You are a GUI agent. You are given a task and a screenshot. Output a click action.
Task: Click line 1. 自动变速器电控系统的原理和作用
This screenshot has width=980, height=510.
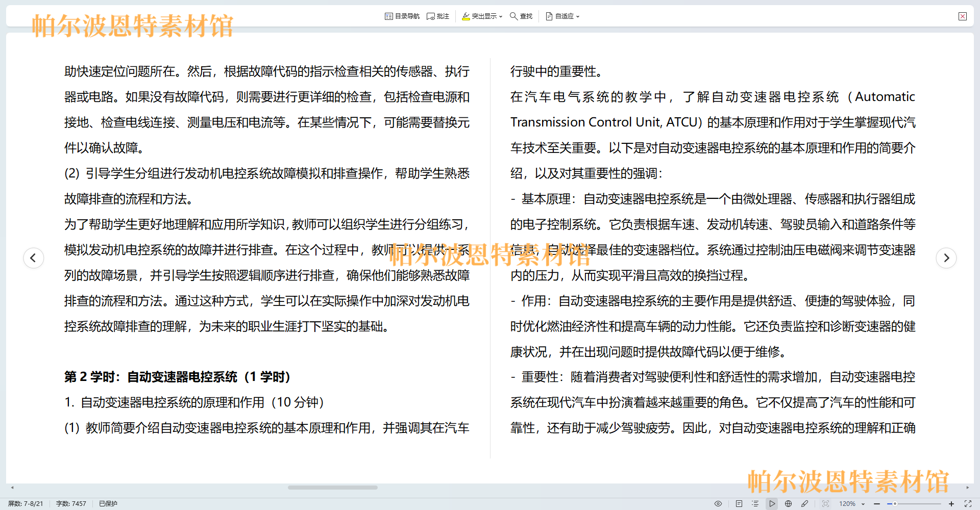click(194, 402)
